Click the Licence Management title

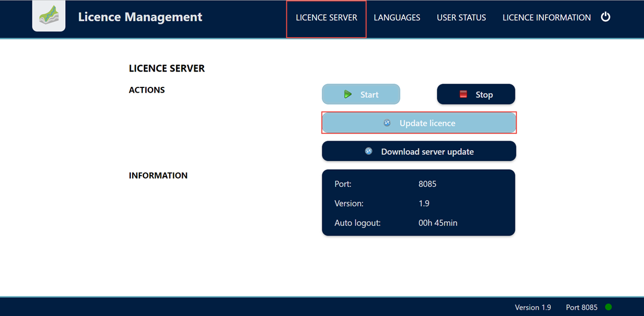pyautogui.click(x=140, y=17)
